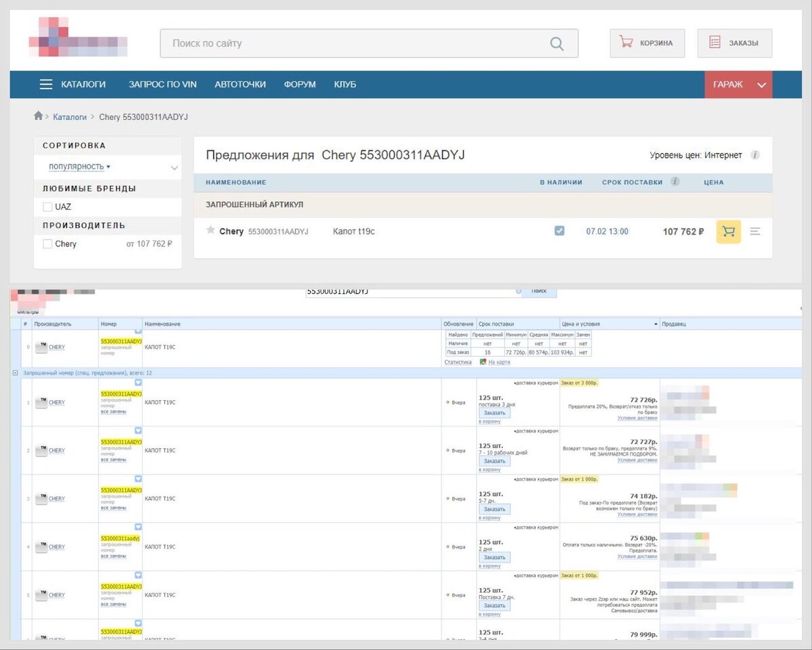Collapse the Запрошенный номер group

(x=16, y=373)
